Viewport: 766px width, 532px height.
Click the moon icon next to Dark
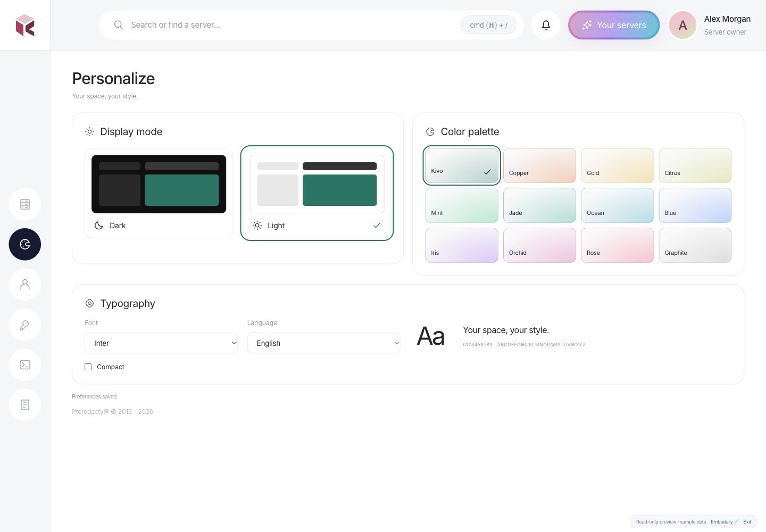tap(99, 226)
